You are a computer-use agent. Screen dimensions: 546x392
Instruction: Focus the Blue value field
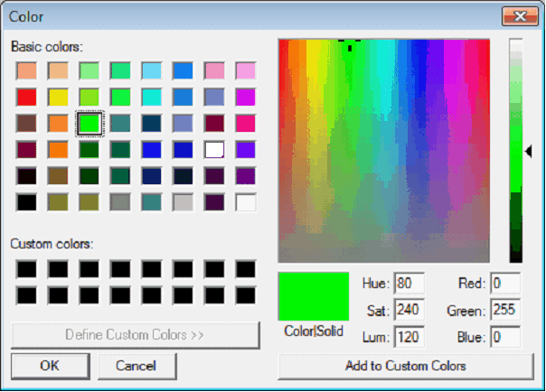point(505,337)
